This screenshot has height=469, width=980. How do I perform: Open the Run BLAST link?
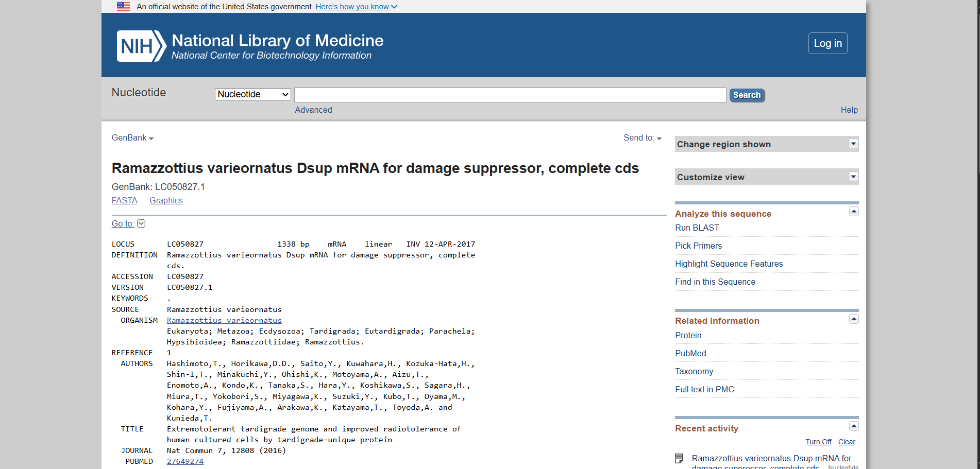click(x=697, y=228)
